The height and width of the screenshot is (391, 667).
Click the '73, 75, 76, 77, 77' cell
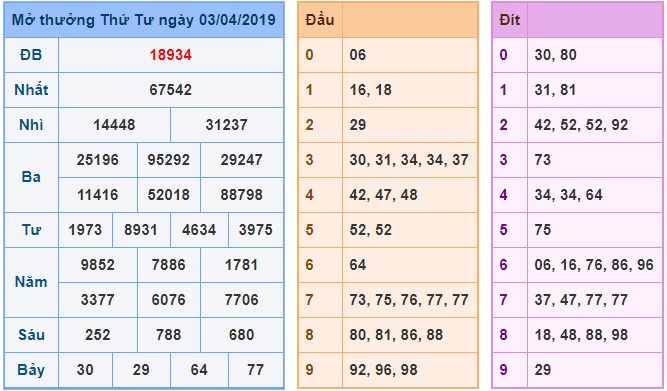tap(409, 300)
